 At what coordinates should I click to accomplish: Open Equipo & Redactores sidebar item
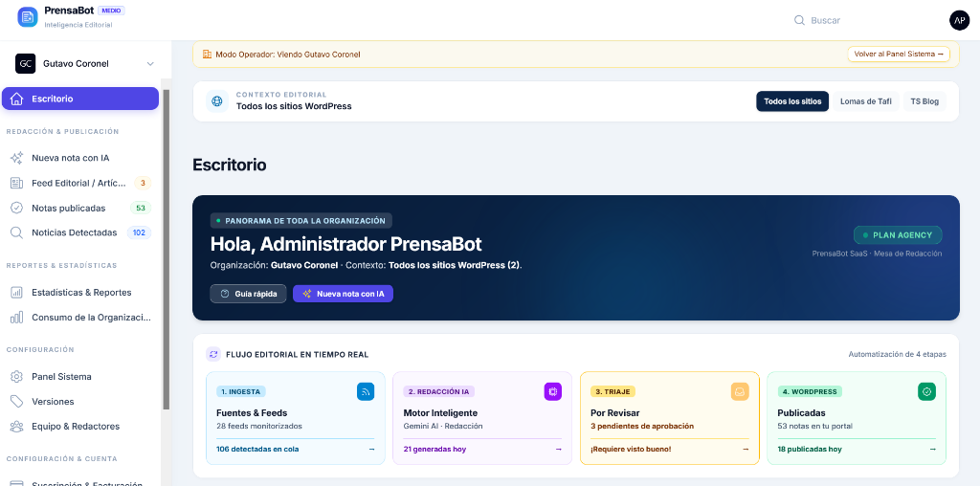80,426
